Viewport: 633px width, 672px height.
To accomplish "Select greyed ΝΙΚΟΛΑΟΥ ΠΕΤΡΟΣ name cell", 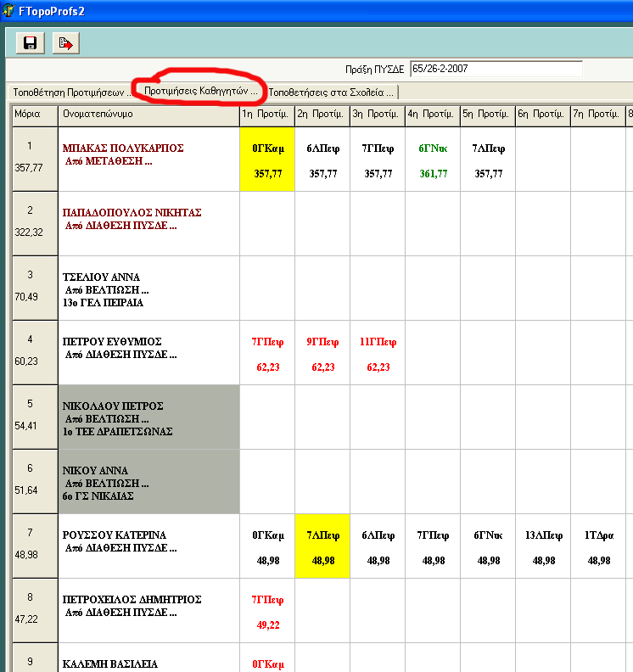I will point(148,417).
